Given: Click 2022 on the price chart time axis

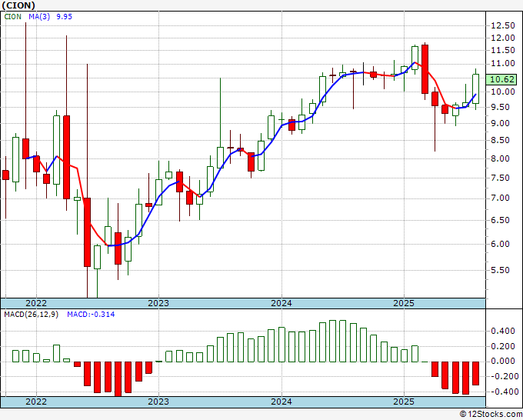Looking at the screenshot, I should tap(36, 303).
